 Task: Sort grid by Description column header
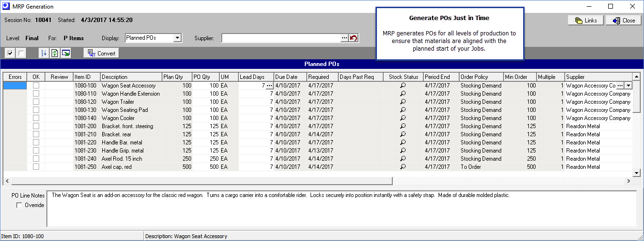[131, 77]
